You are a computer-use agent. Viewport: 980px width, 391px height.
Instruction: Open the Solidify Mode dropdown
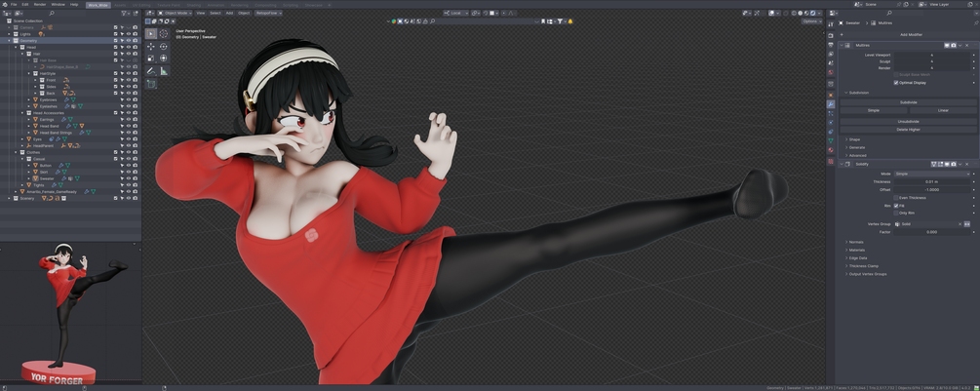click(931, 174)
